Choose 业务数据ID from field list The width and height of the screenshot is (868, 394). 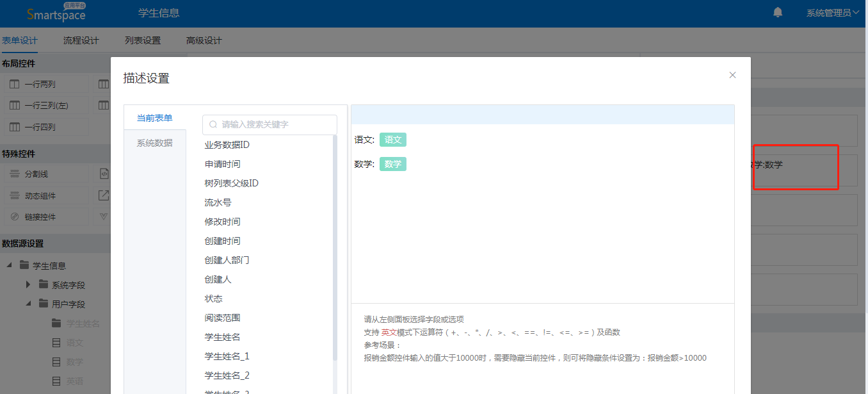pyautogui.click(x=227, y=145)
